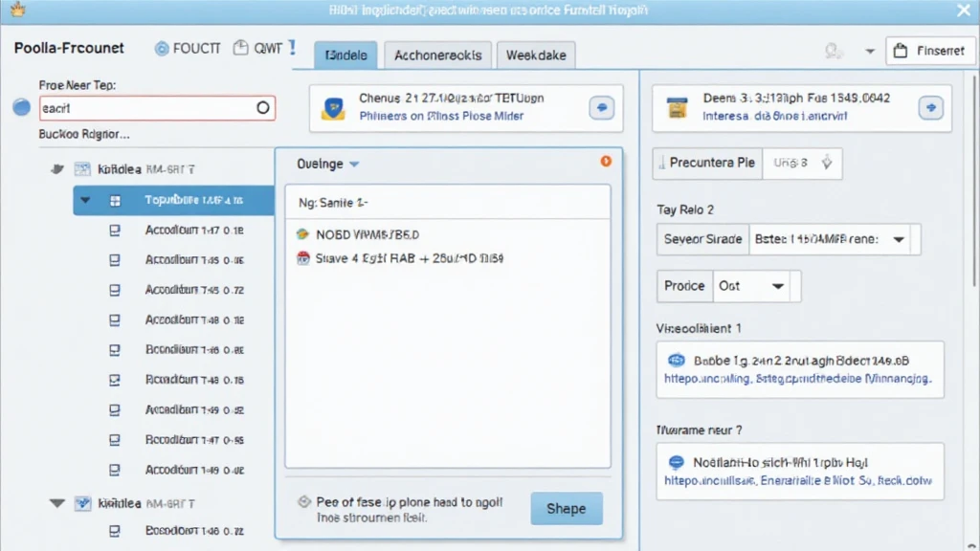Click the user profile icon near Finserret

coord(833,51)
